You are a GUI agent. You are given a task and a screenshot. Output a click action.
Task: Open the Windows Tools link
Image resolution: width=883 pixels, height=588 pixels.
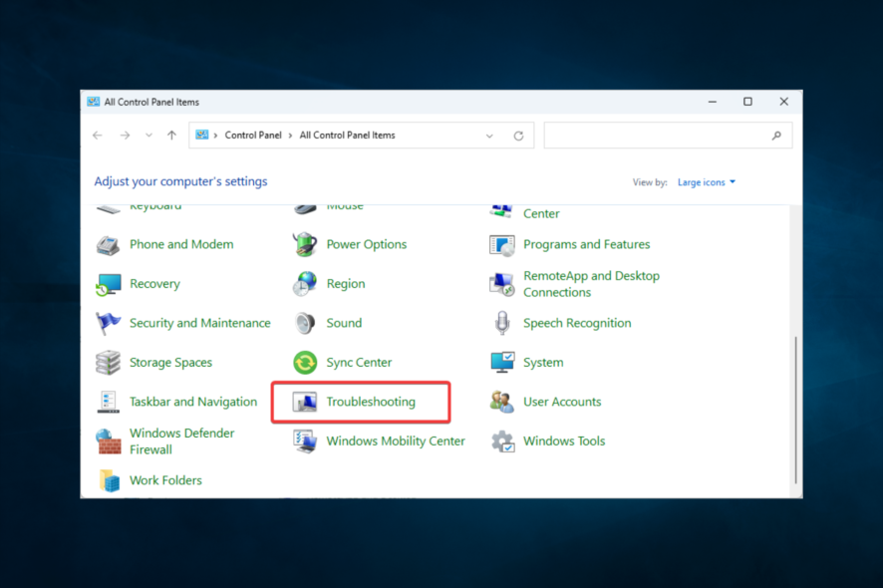564,441
